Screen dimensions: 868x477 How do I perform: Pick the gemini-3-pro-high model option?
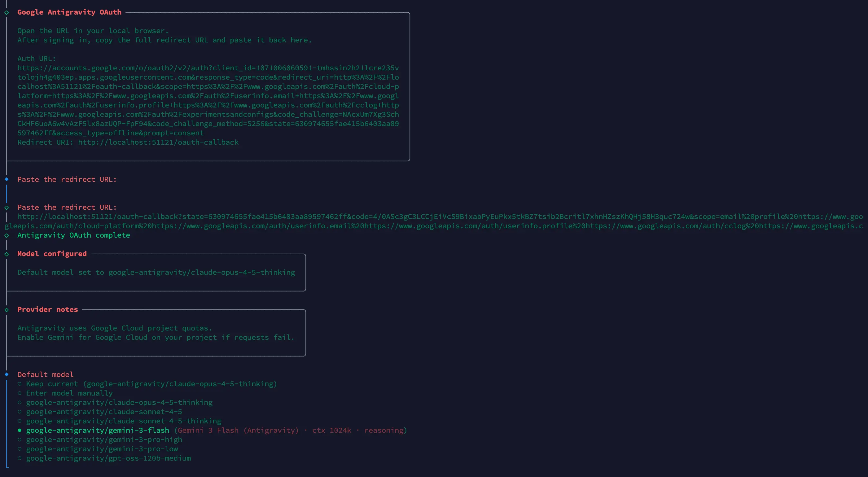tap(100, 440)
